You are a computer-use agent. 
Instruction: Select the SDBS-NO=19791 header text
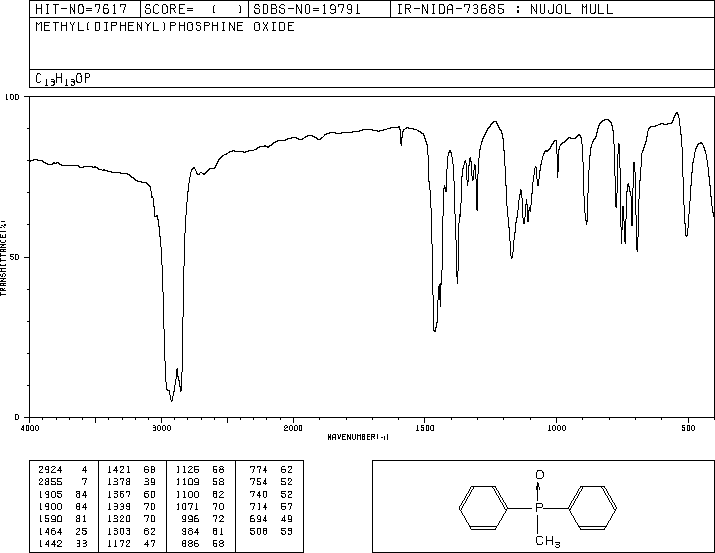point(307,9)
